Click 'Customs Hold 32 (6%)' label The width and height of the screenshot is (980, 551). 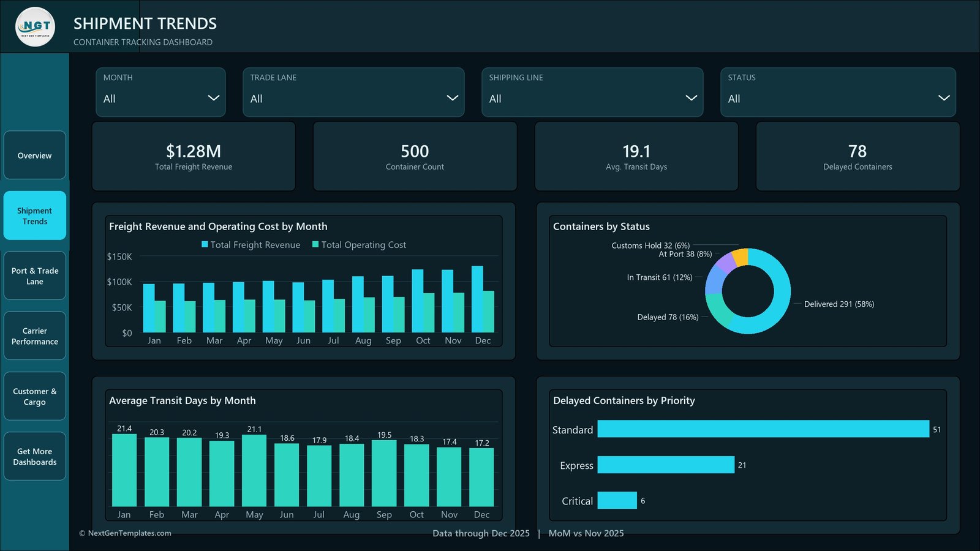pyautogui.click(x=650, y=246)
